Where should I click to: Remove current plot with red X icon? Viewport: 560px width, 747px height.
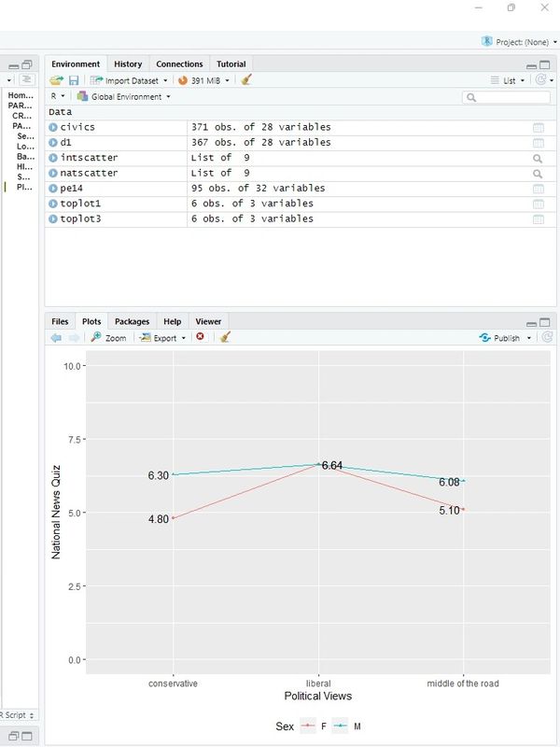(x=200, y=338)
